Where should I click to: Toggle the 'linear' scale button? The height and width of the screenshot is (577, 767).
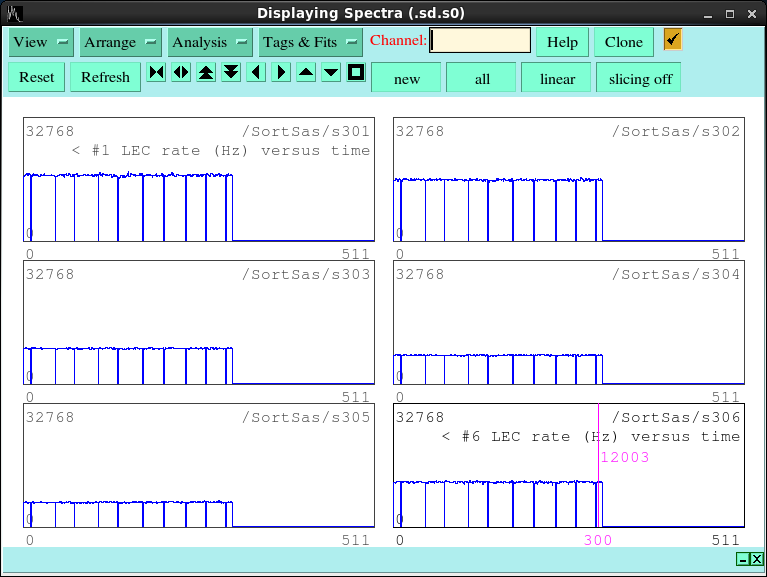click(557, 78)
